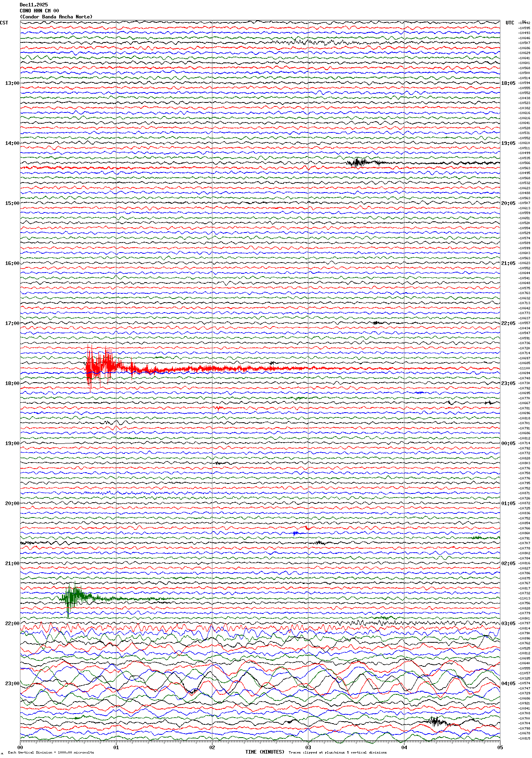Select the 22:00 CST time label
Viewport: 532px width, 758px height.
point(12,624)
